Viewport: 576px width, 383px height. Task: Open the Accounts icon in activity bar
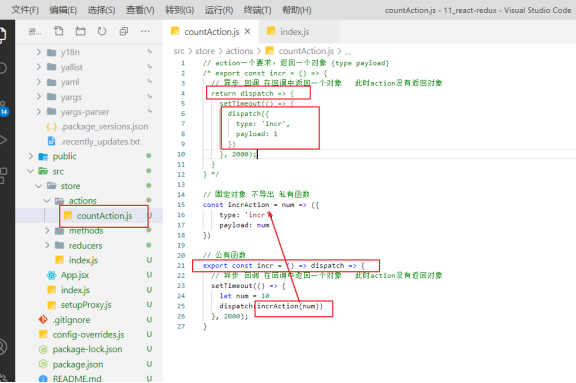coord(3,347)
